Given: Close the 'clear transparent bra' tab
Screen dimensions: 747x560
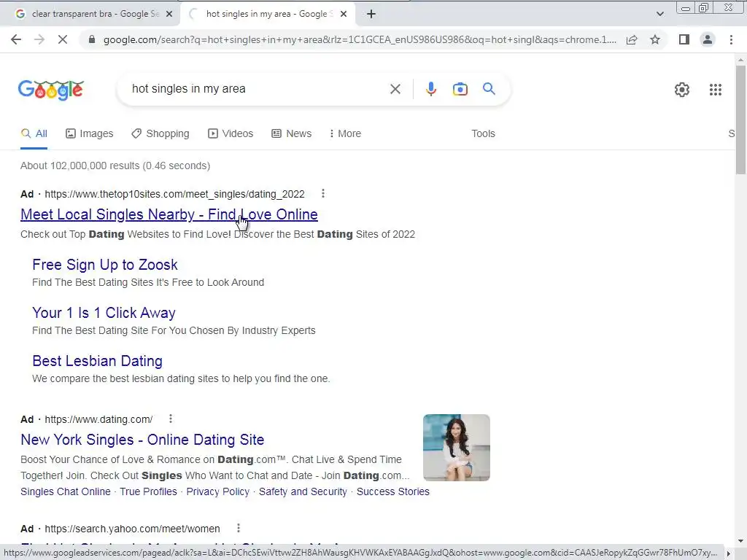Looking at the screenshot, I should (169, 14).
